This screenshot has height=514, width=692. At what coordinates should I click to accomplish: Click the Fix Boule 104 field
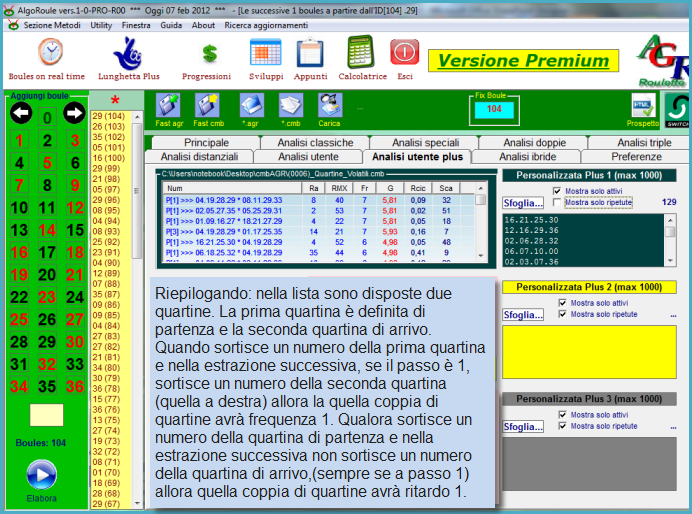[x=494, y=109]
